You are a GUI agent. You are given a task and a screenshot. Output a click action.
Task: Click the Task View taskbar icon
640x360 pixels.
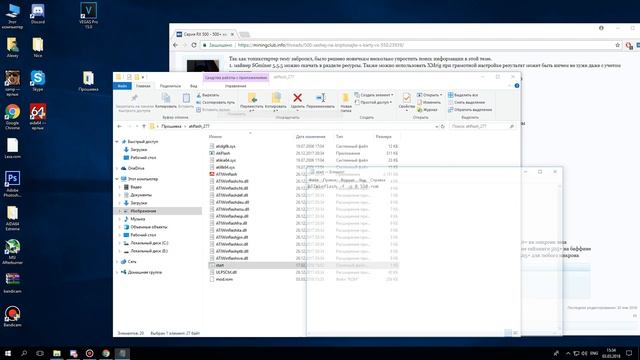pos(40,353)
